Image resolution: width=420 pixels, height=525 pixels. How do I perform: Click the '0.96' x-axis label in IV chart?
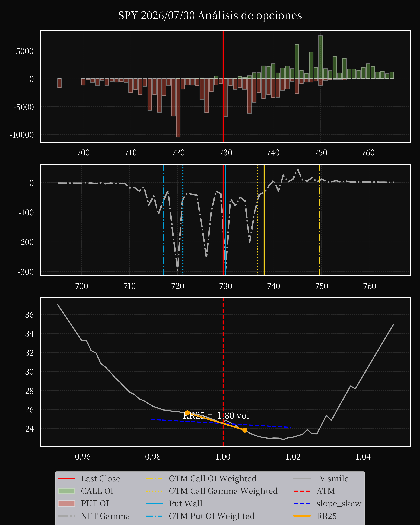83,457
